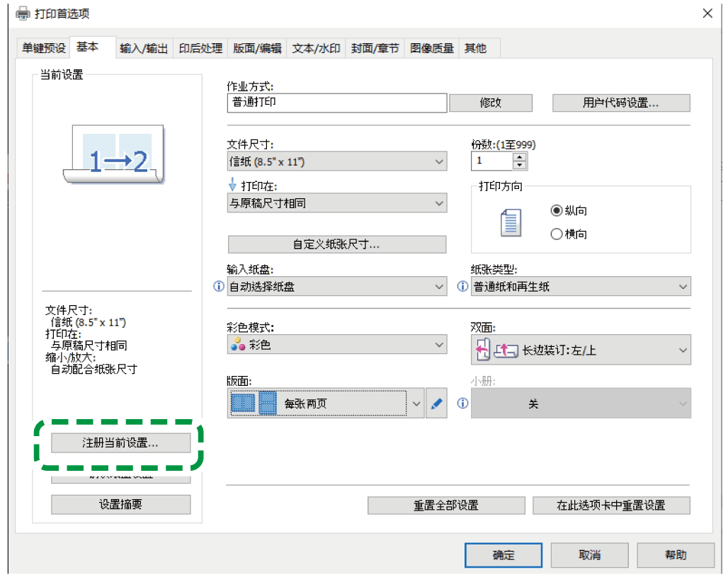The width and height of the screenshot is (728, 577).
Task: Expand the 彩色模式 color mode dropdown
Action: point(336,345)
